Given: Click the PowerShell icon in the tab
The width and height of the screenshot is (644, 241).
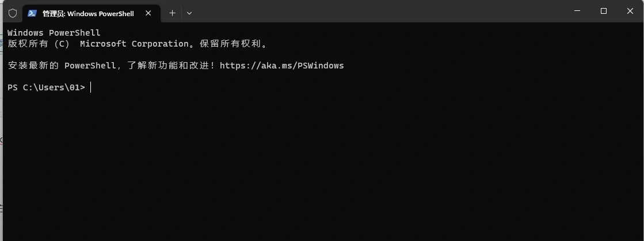Looking at the screenshot, I should pyautogui.click(x=32, y=13).
